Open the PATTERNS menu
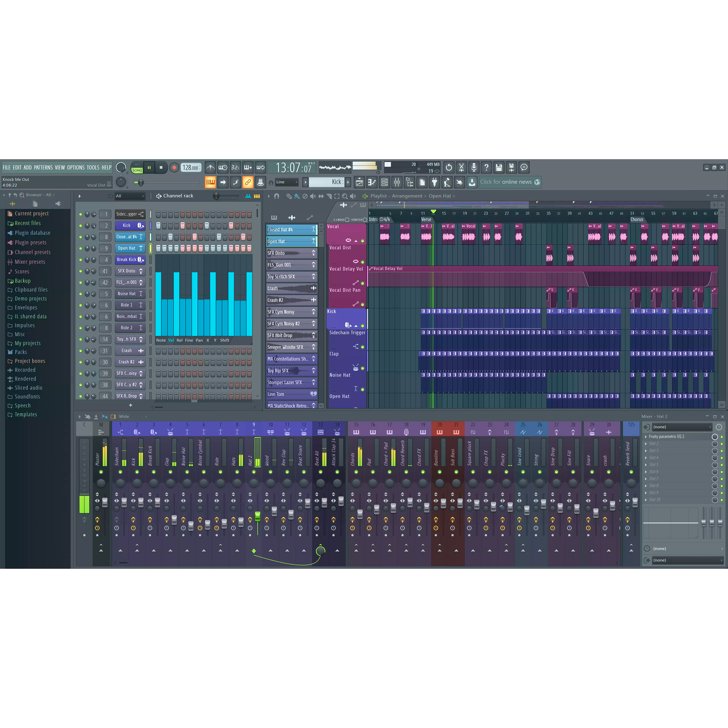The width and height of the screenshot is (728, 728). pyautogui.click(x=43, y=167)
